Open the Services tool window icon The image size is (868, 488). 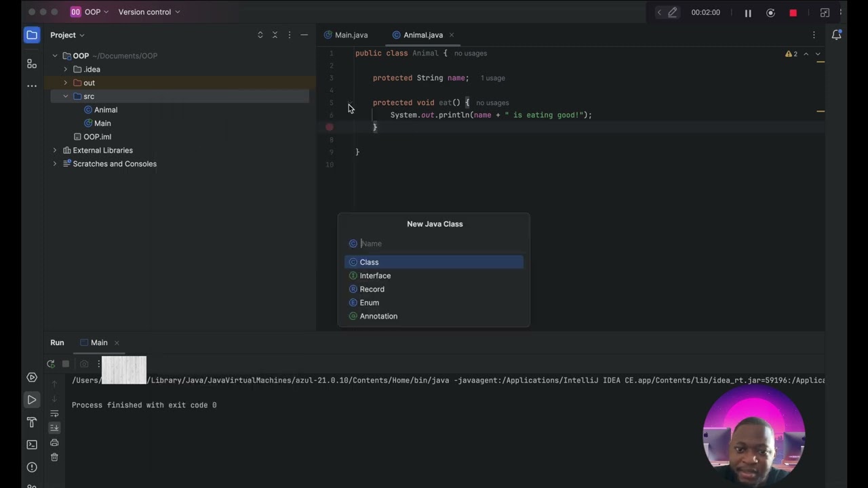tap(32, 378)
